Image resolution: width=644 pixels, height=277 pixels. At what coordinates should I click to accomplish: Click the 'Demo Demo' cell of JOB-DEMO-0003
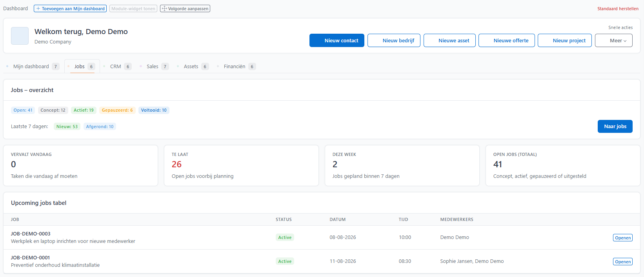(455, 237)
